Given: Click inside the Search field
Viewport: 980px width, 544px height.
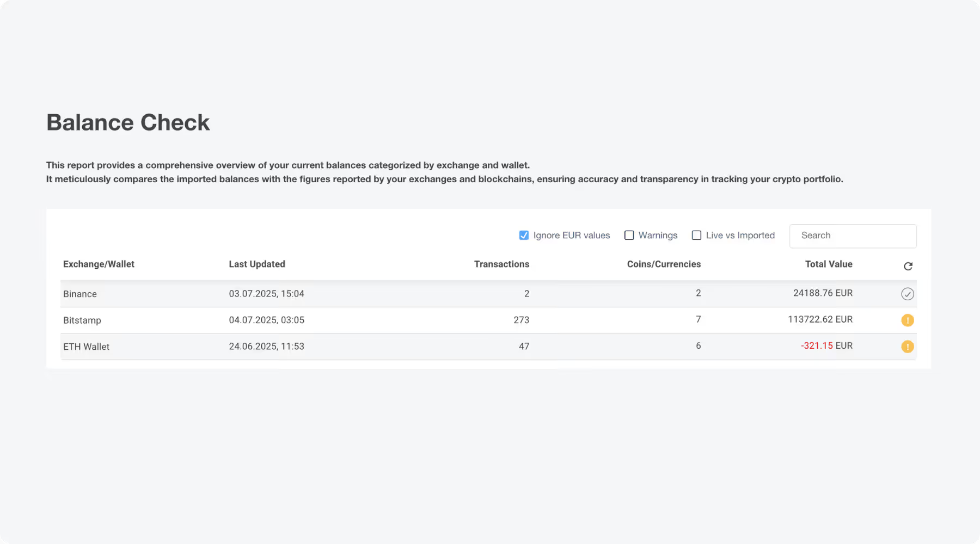Looking at the screenshot, I should click(x=853, y=236).
